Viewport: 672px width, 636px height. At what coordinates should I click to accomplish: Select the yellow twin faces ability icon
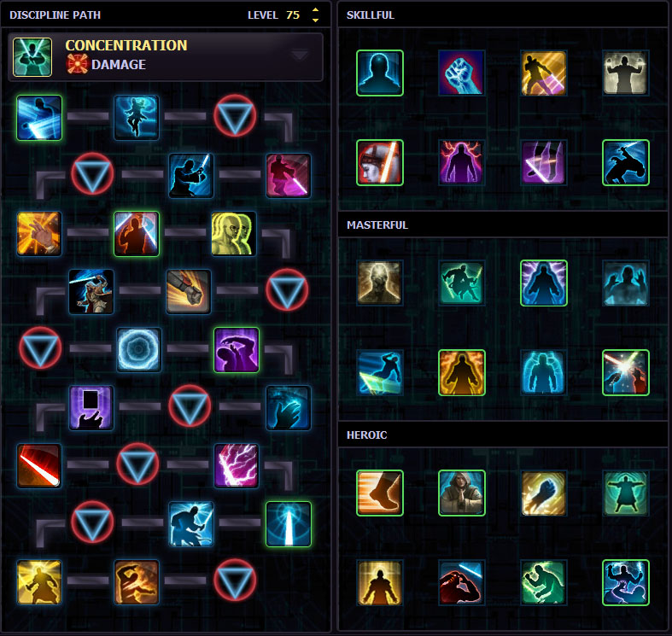coord(234,234)
